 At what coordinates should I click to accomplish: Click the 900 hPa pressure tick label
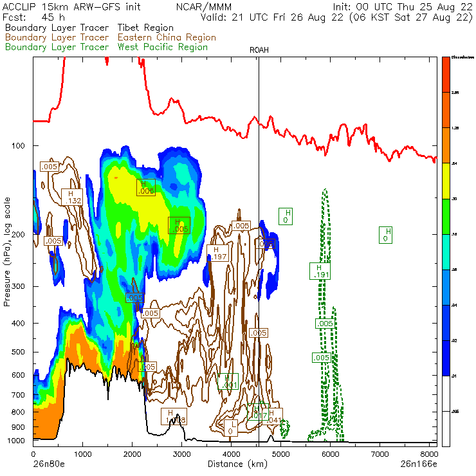click(18, 427)
